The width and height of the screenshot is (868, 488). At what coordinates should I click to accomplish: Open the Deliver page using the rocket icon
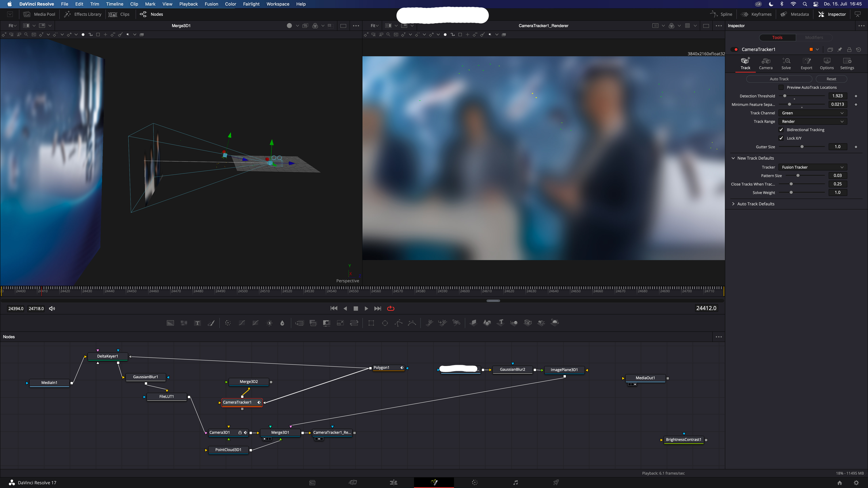[x=556, y=482]
